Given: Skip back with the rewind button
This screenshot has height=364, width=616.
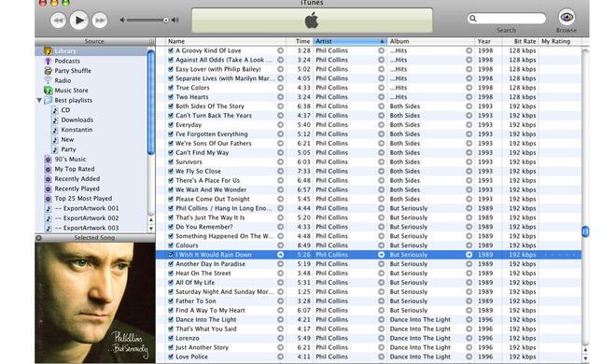Looking at the screenshot, I should 58,20.
